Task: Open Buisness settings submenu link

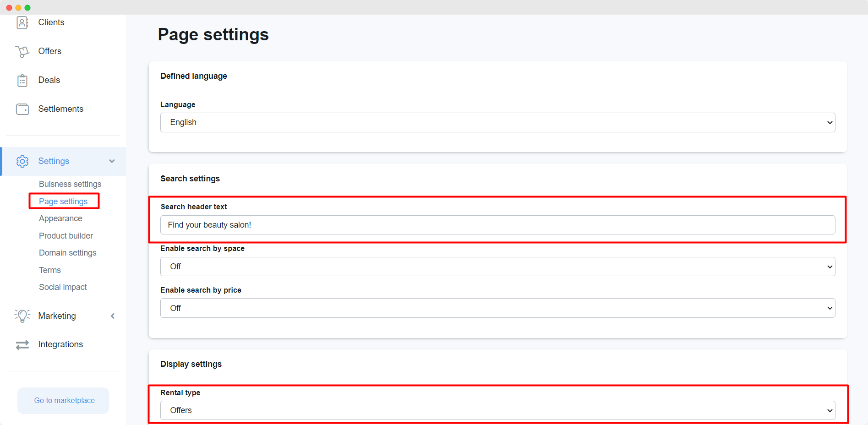Action: coord(70,184)
